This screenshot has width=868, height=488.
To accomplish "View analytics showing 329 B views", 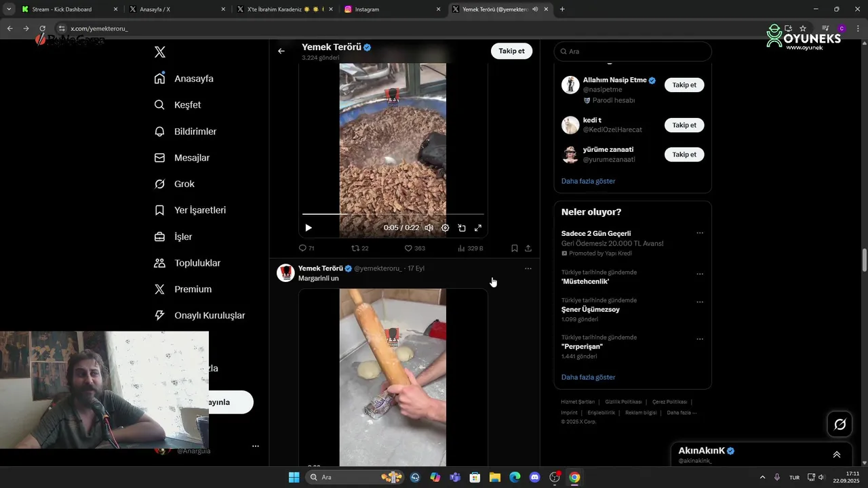I will click(471, 249).
